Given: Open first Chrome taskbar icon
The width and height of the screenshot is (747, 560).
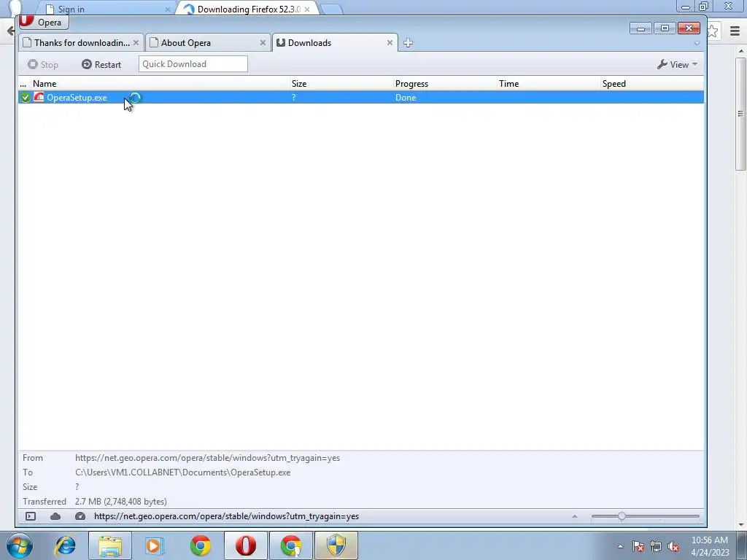Looking at the screenshot, I should (200, 545).
